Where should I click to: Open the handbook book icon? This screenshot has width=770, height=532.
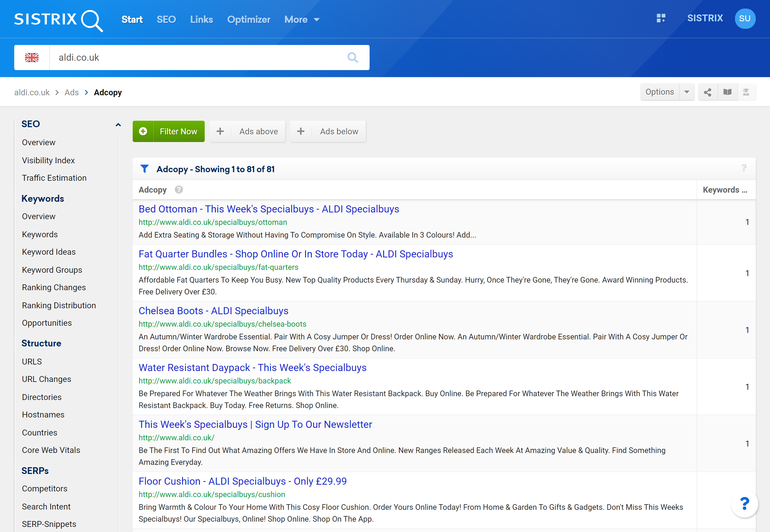click(727, 92)
